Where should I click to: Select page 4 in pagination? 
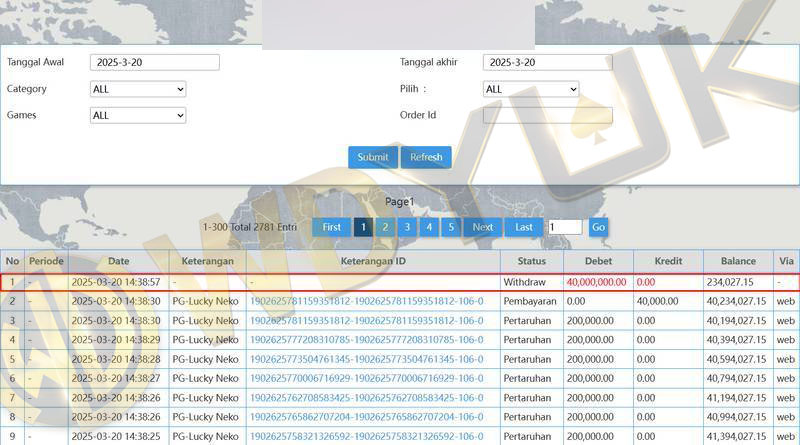click(x=429, y=227)
